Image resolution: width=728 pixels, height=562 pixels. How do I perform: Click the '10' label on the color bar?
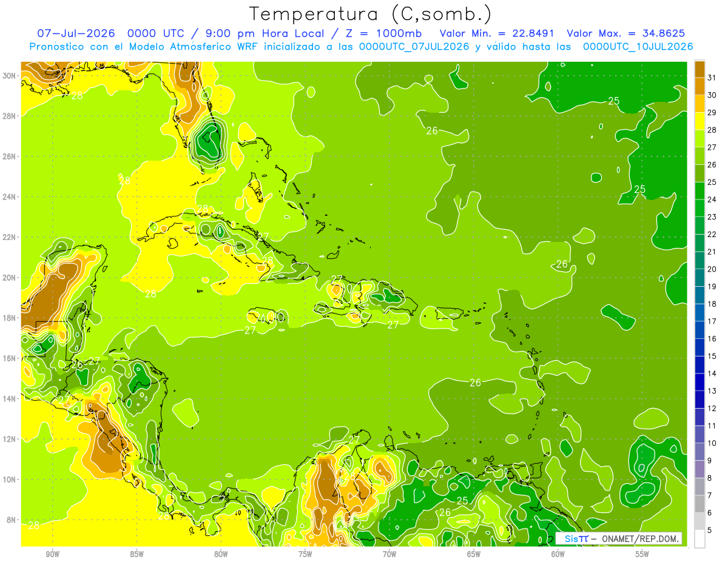coord(712,444)
